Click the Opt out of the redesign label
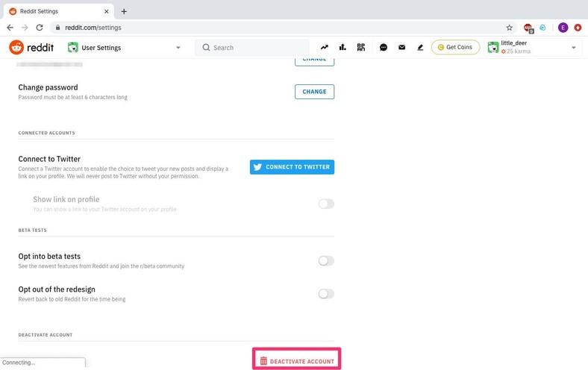 click(x=57, y=289)
